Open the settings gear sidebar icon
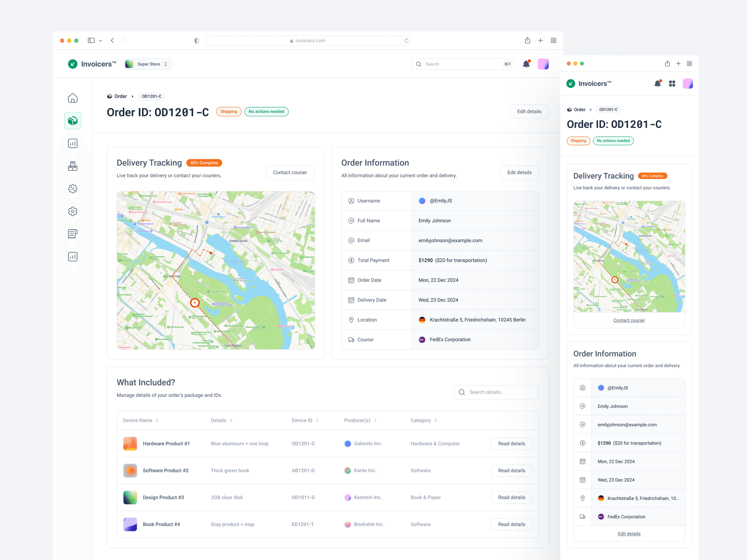This screenshot has width=747, height=560. [73, 211]
